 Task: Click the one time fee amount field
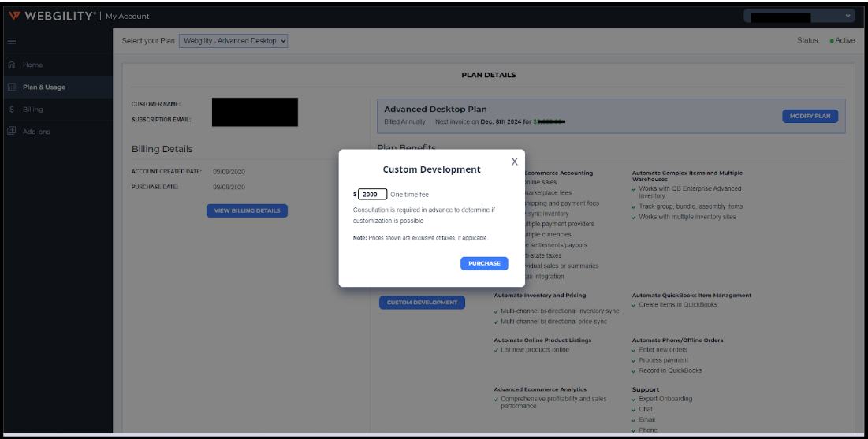[373, 194]
